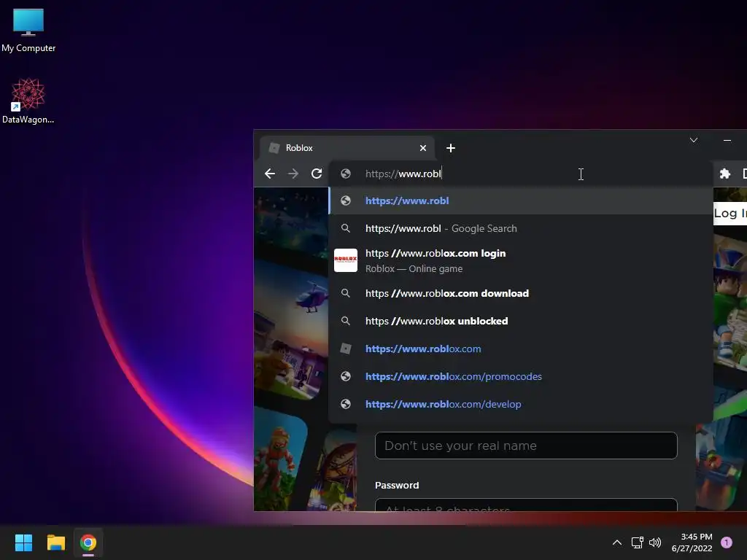Reload the Roblox page
Image resolution: width=747 pixels, height=560 pixels.
[x=317, y=174]
